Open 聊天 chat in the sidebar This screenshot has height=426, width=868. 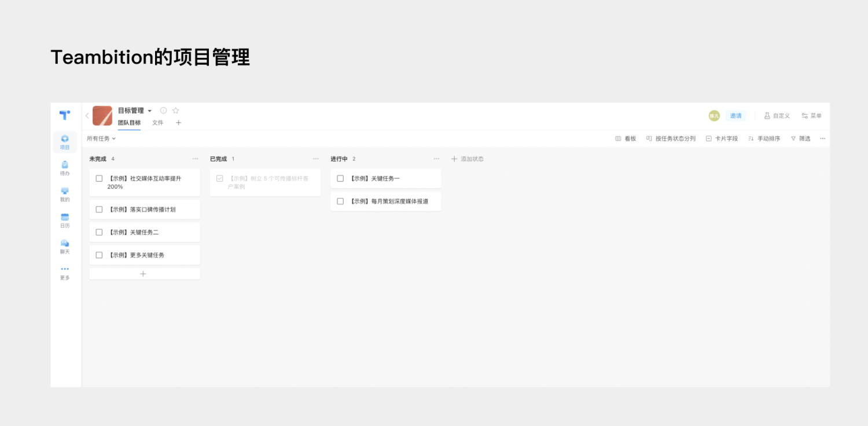65,246
